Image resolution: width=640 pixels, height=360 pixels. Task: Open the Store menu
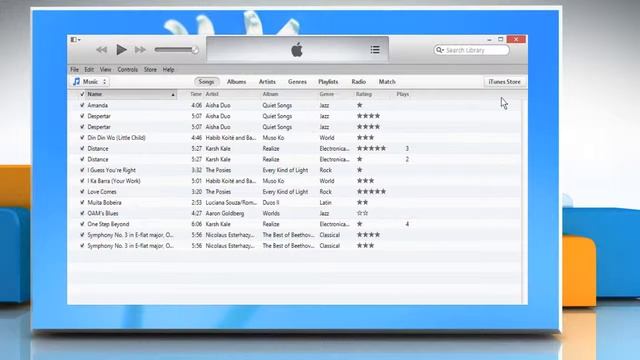[150, 69]
